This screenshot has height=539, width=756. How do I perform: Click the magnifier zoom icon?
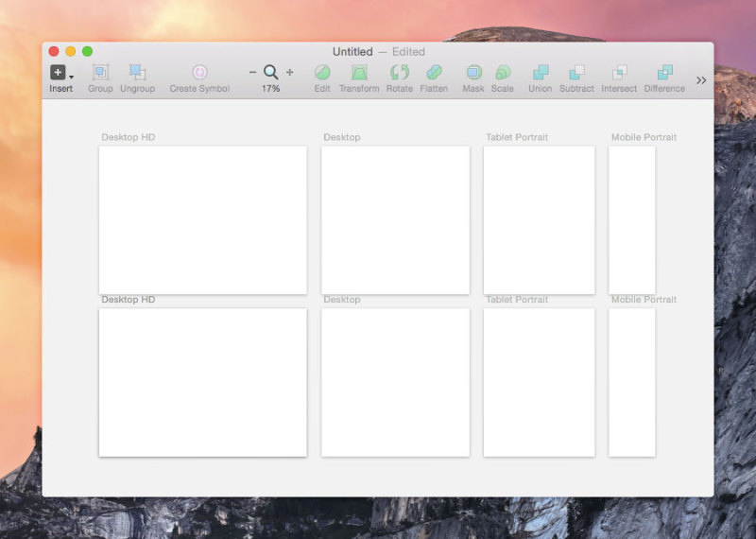pyautogui.click(x=271, y=72)
